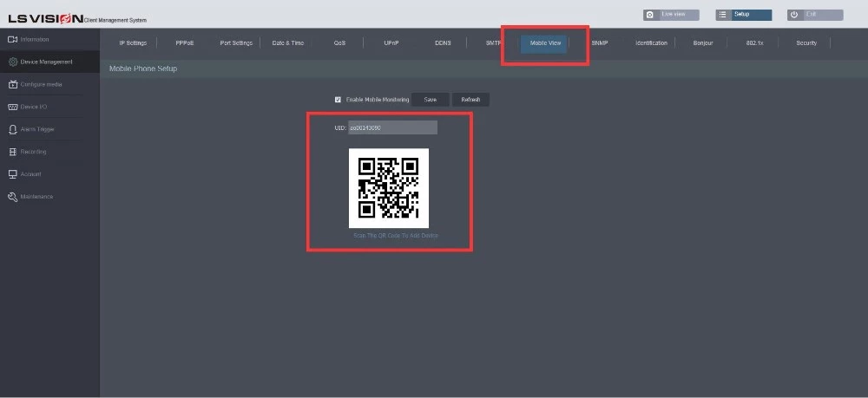Click the Setup button label

click(x=742, y=15)
